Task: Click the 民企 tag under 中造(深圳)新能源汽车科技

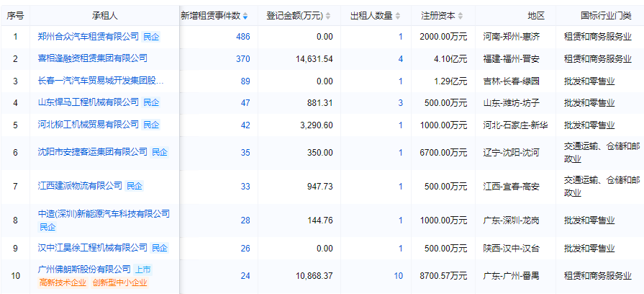Action: point(47,227)
